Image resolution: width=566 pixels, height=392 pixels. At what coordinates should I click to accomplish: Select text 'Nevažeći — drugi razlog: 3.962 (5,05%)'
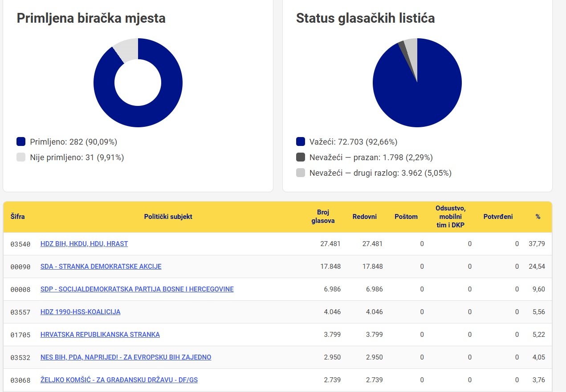(380, 173)
